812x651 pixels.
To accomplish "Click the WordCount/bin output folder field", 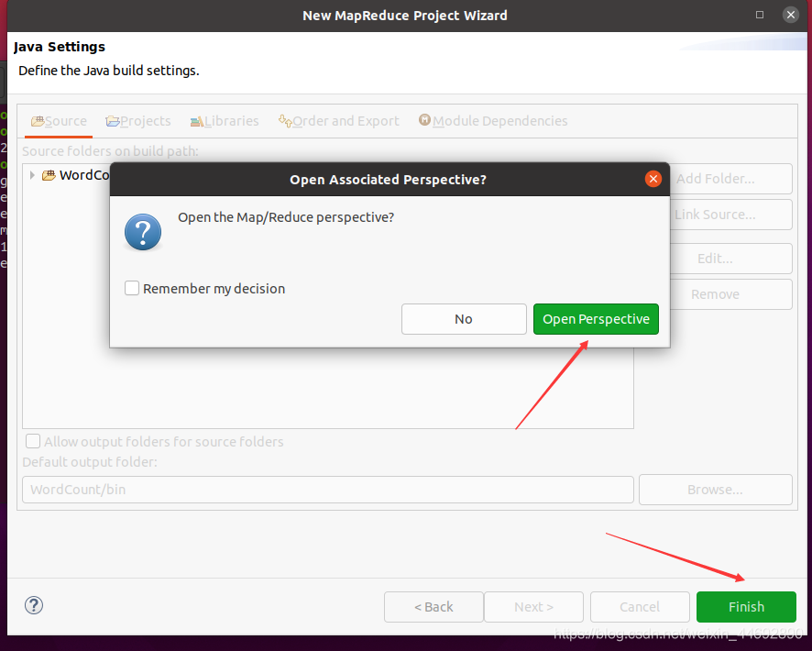I will click(x=327, y=489).
